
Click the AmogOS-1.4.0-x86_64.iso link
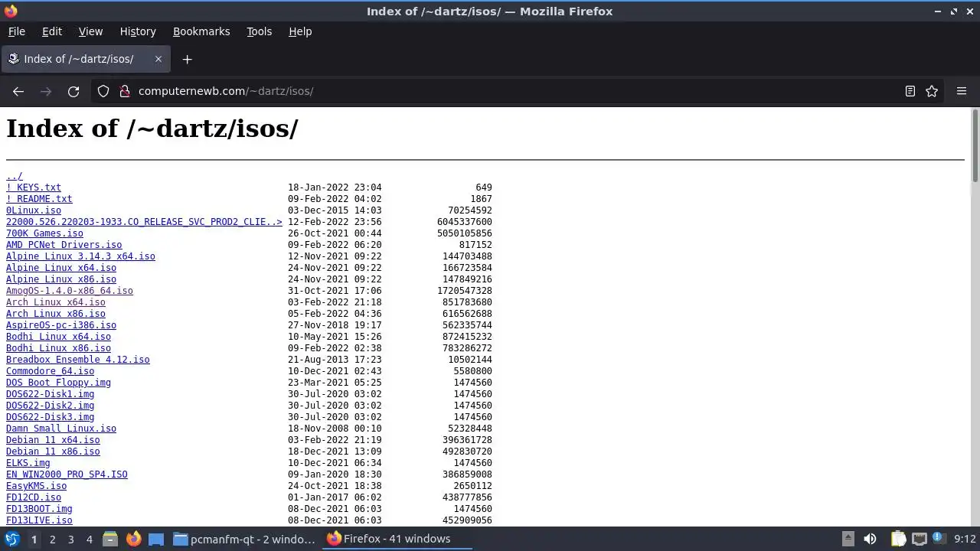(x=70, y=291)
